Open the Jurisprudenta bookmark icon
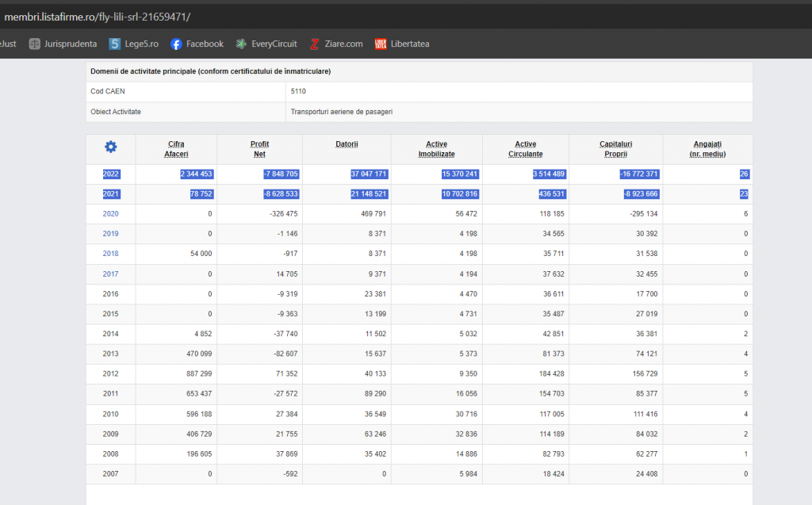The width and height of the screenshot is (812, 505). click(x=35, y=44)
